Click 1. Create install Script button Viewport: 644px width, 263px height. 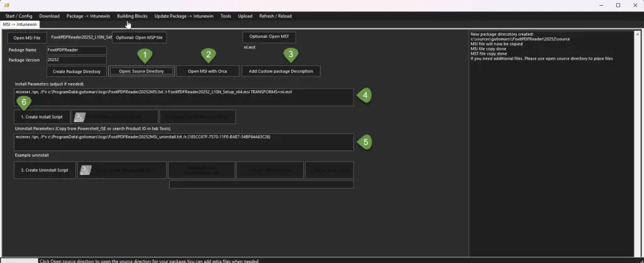point(42,117)
